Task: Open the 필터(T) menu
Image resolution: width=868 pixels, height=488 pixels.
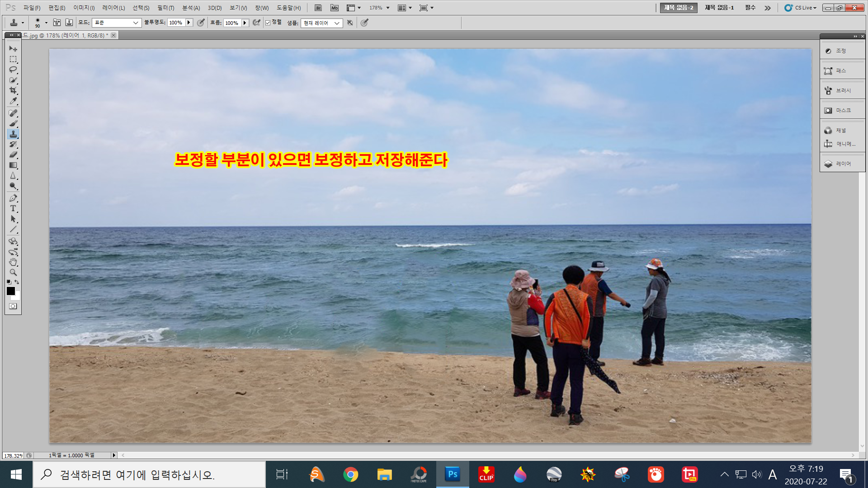Action: click(165, 8)
